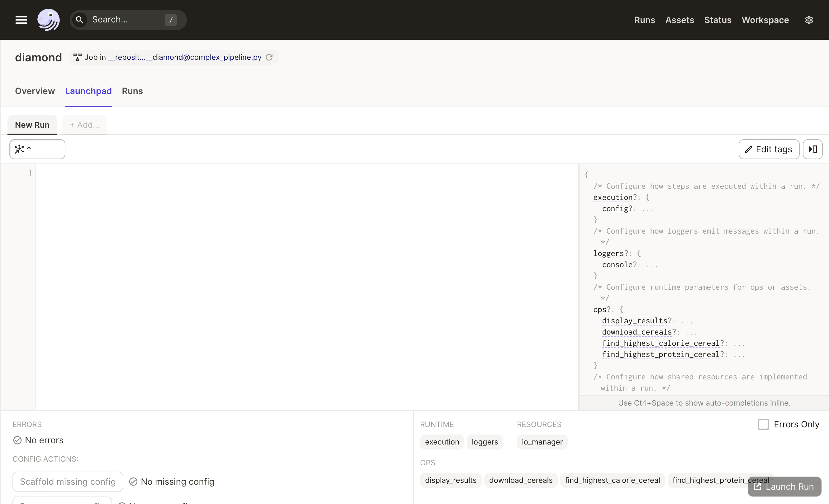Expand config under execution in schema

[615, 209]
